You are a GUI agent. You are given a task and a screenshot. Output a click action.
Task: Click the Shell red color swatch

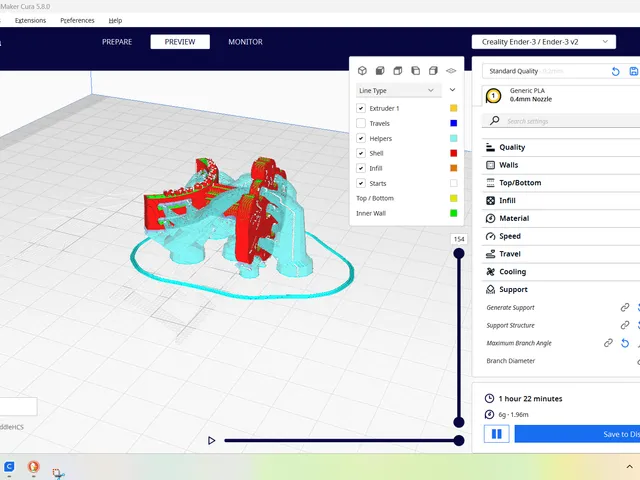tap(453, 153)
